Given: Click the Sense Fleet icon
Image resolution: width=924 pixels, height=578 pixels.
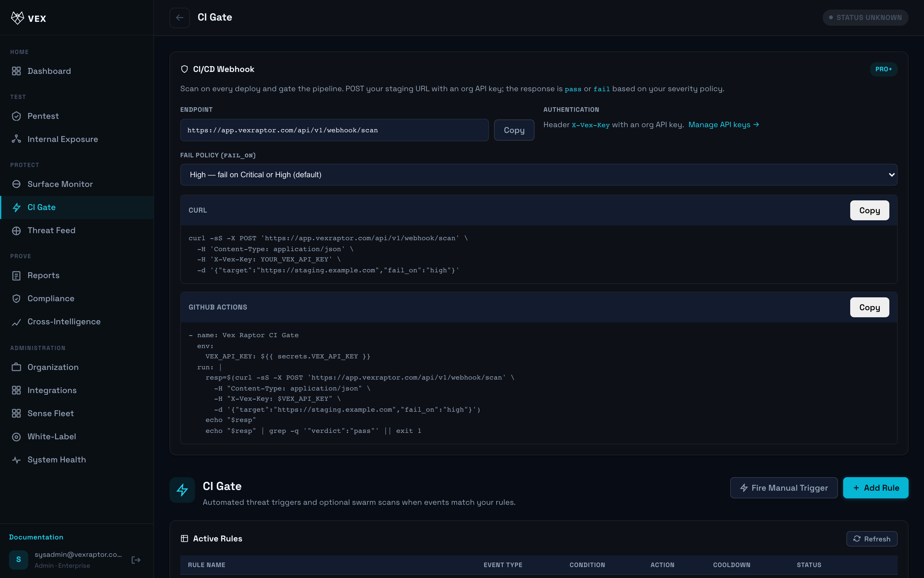Looking at the screenshot, I should pos(16,413).
